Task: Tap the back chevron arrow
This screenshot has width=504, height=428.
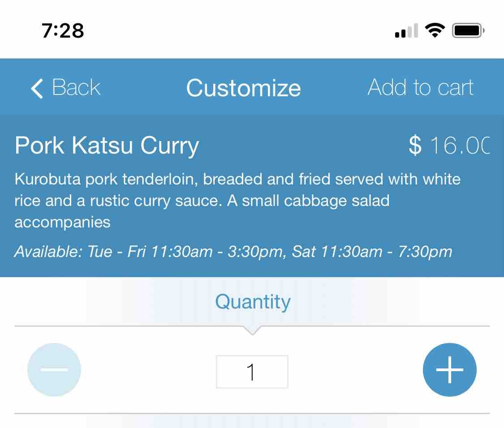Action: click(37, 88)
